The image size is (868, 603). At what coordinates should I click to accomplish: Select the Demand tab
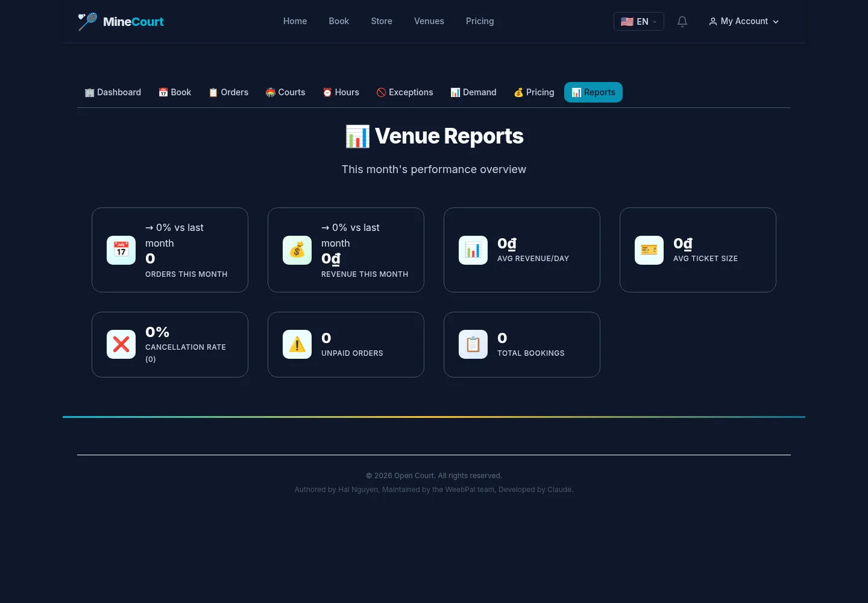tap(473, 92)
